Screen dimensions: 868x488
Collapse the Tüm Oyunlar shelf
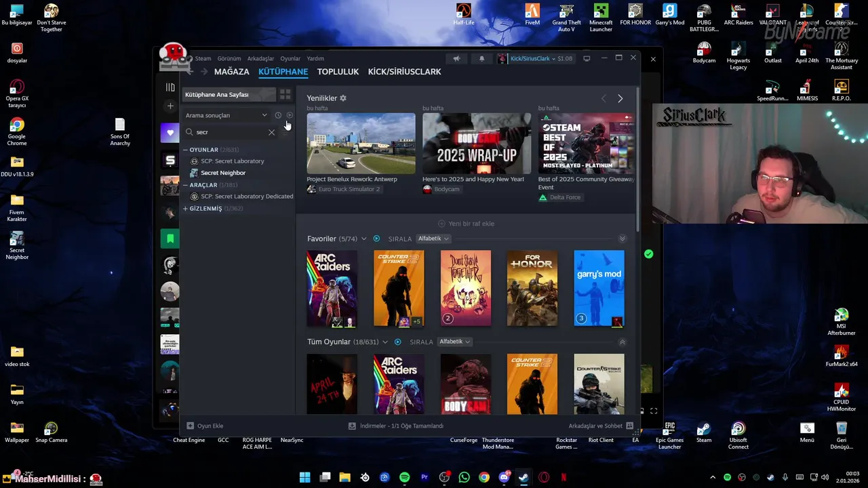tap(622, 342)
